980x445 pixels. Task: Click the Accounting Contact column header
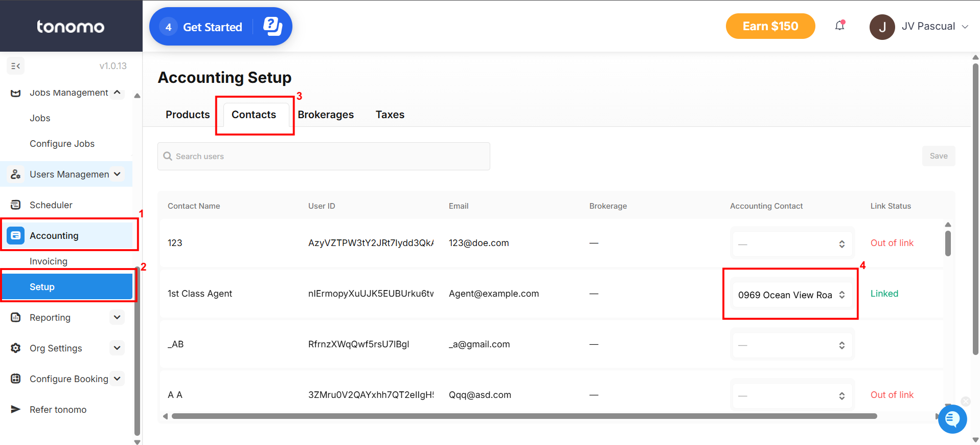[x=766, y=206]
